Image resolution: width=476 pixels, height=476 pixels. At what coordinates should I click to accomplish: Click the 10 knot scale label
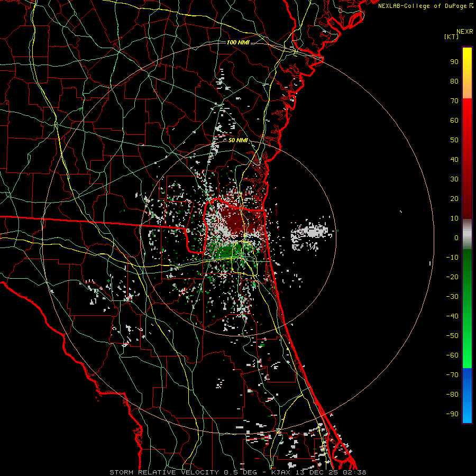(454, 218)
